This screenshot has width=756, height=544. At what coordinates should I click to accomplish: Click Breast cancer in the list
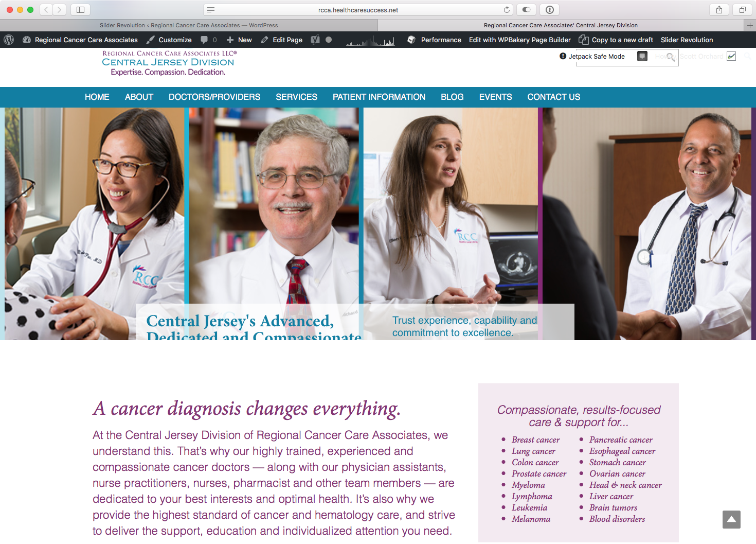click(535, 440)
